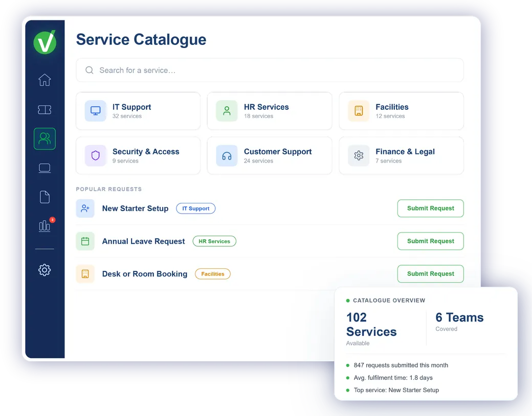532x416 pixels.
Task: Click '24 services' under Customer Support
Action: (258, 160)
